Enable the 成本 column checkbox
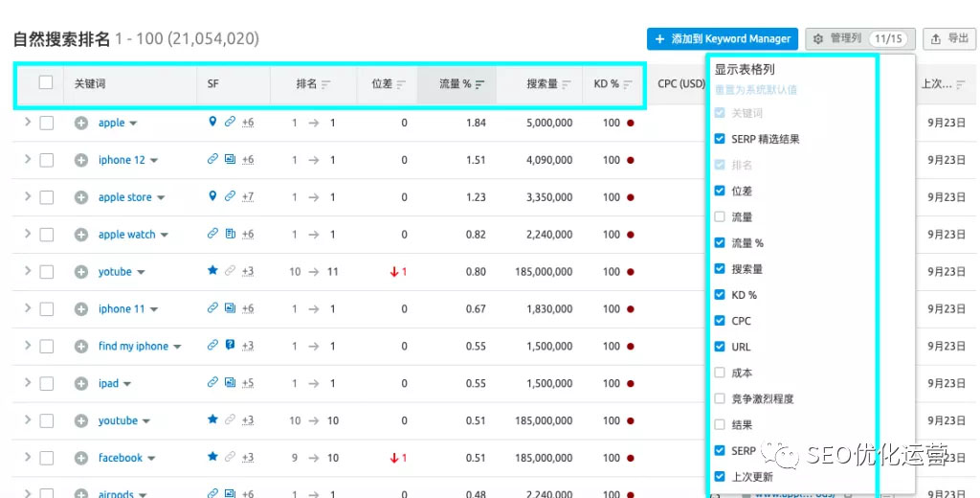 (x=720, y=373)
